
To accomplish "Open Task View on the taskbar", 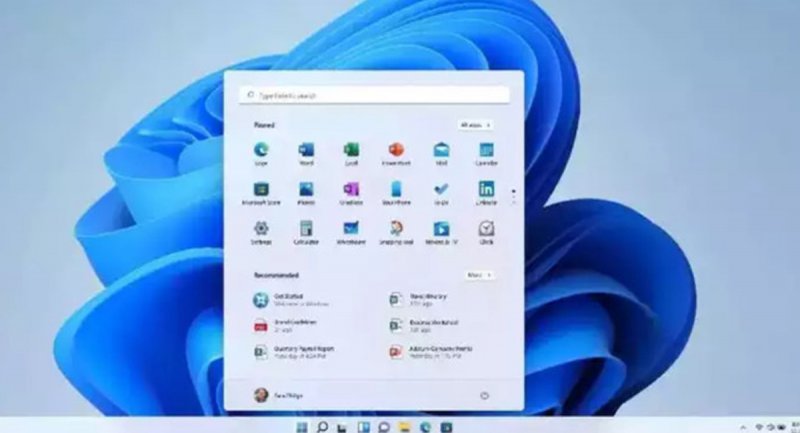I will [342, 427].
